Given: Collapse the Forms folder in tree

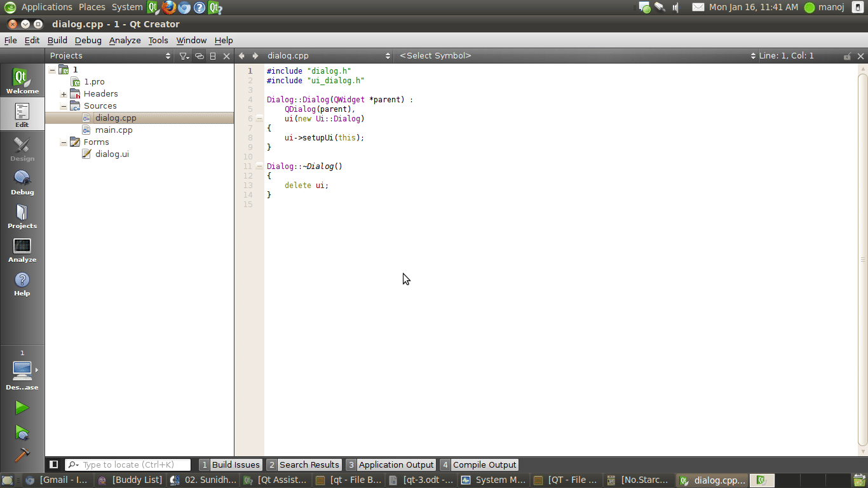Looking at the screenshot, I should coord(64,142).
